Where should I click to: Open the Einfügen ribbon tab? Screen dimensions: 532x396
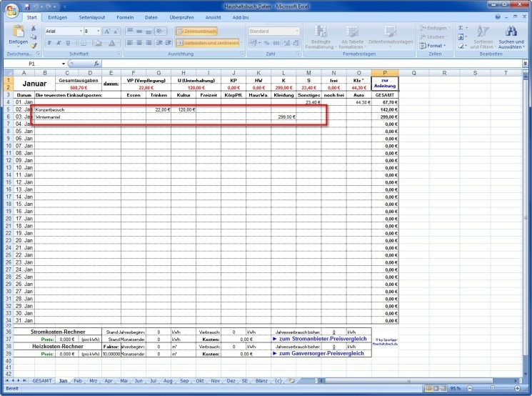(x=57, y=17)
